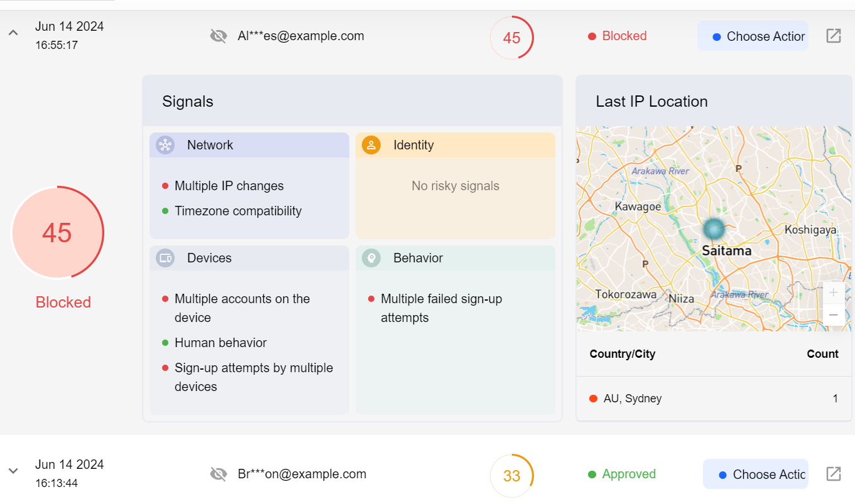
Task: Collapse the Jun 14 16:55:17 row
Action: pos(13,32)
